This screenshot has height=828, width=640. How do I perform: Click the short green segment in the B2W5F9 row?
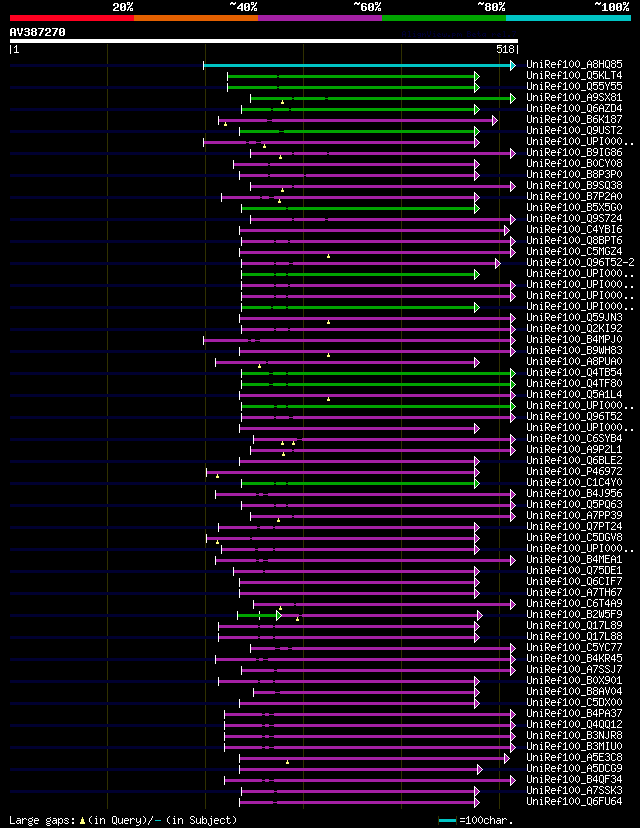(x=258, y=615)
